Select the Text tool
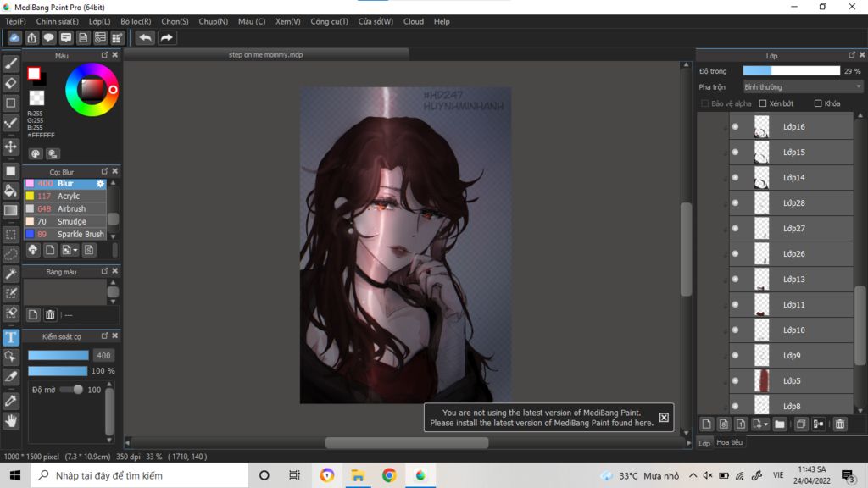This screenshot has width=868, height=488. (10, 337)
